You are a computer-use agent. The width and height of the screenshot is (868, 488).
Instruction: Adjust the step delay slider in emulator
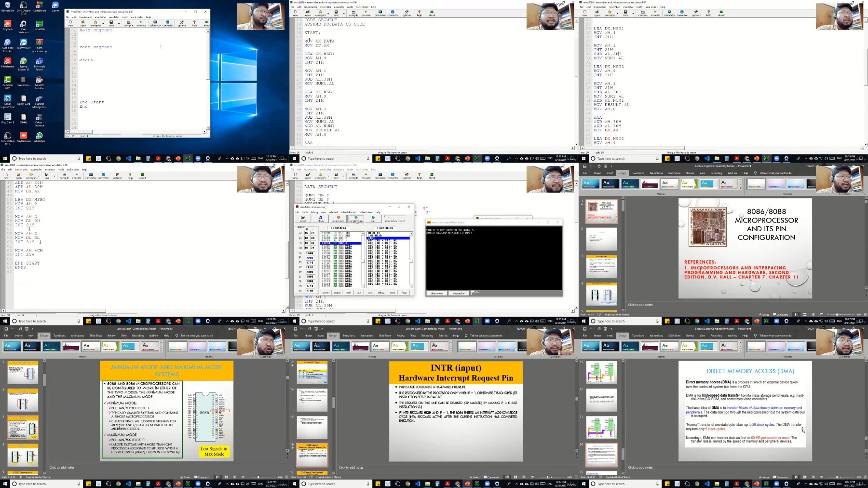(x=395, y=217)
